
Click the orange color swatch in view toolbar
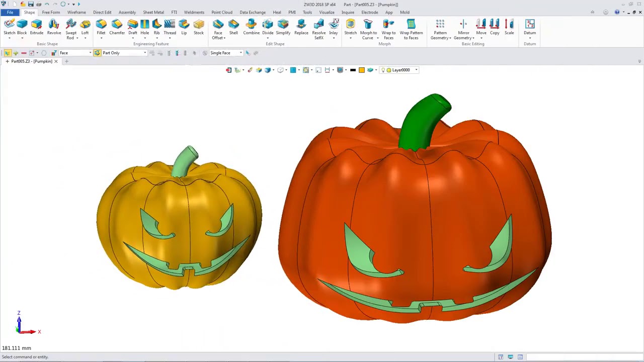pyautogui.click(x=362, y=70)
